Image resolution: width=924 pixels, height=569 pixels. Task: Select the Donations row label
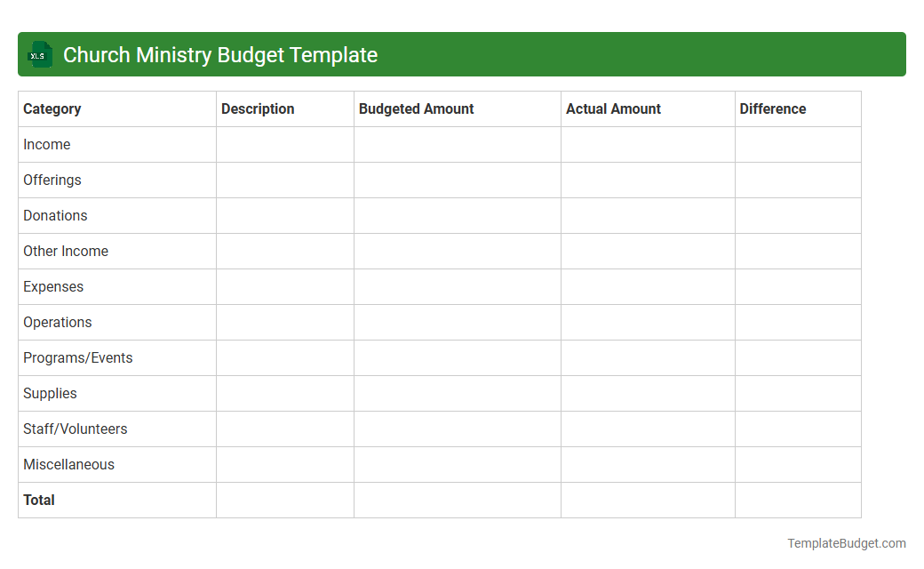pyautogui.click(x=55, y=215)
